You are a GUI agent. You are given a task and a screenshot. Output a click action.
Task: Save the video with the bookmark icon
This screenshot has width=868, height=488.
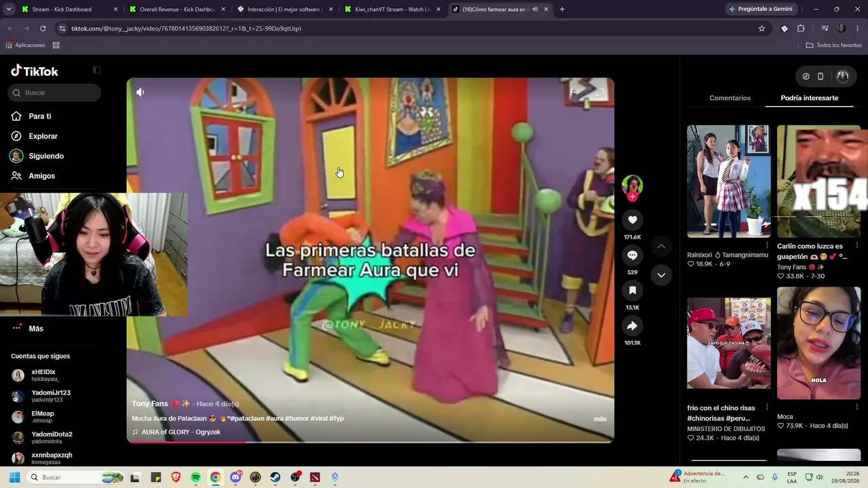[x=632, y=290]
